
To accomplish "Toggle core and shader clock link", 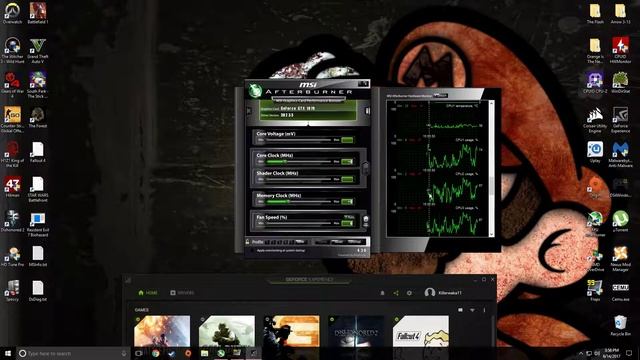I will coord(365,168).
